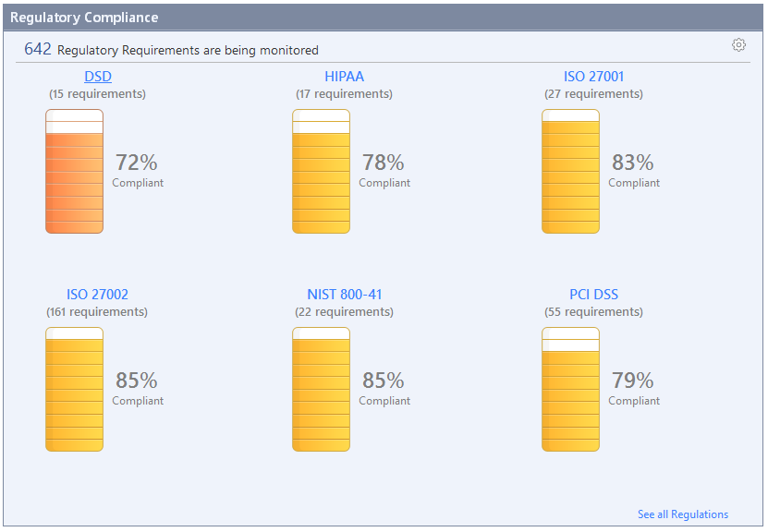
Task: Open the ISO 27001 regulation link
Action: pyautogui.click(x=593, y=77)
